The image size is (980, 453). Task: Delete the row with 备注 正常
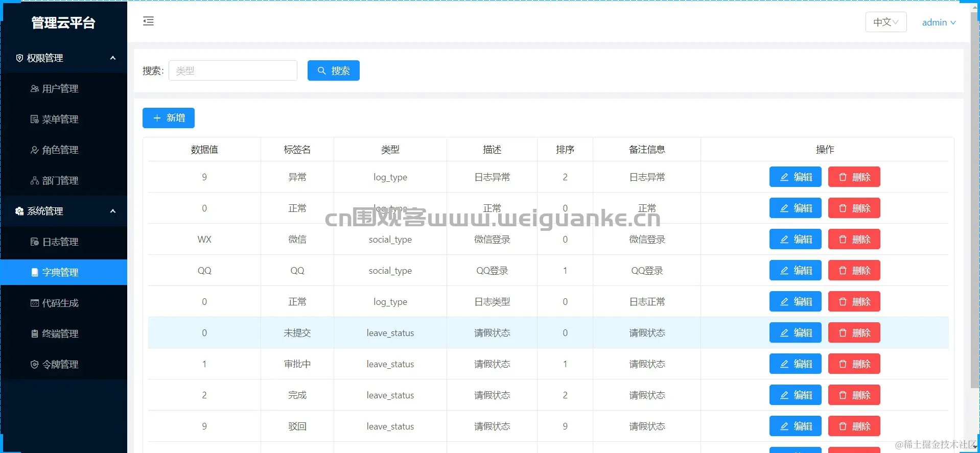pyautogui.click(x=854, y=208)
